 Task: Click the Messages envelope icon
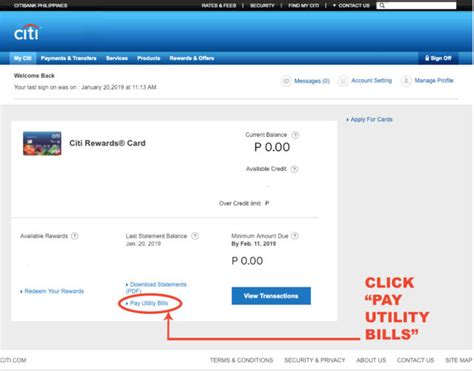pos(286,81)
